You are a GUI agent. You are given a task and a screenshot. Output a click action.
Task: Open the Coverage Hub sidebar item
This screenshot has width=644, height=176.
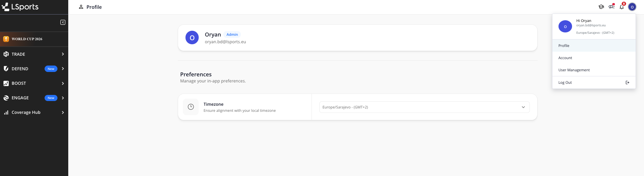coord(34,112)
